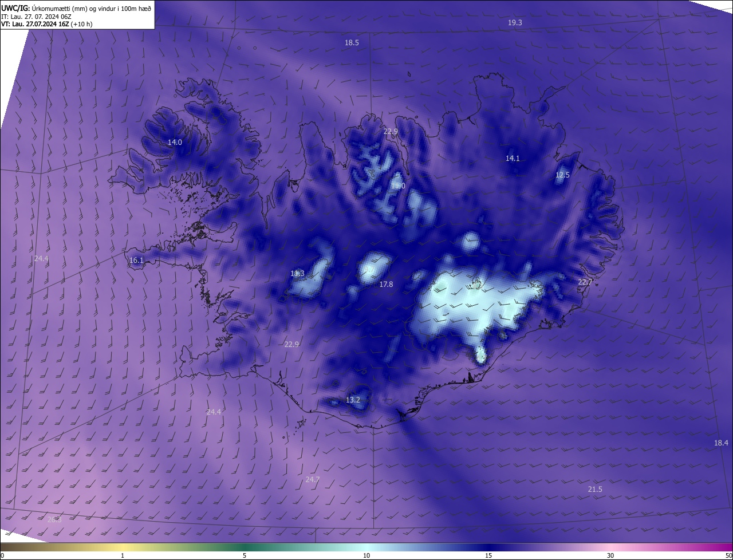Select the legend tick labeled 30

pos(610,555)
